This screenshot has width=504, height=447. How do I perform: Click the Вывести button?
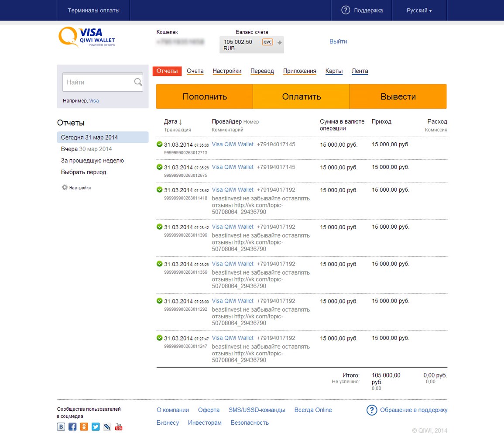[398, 96]
